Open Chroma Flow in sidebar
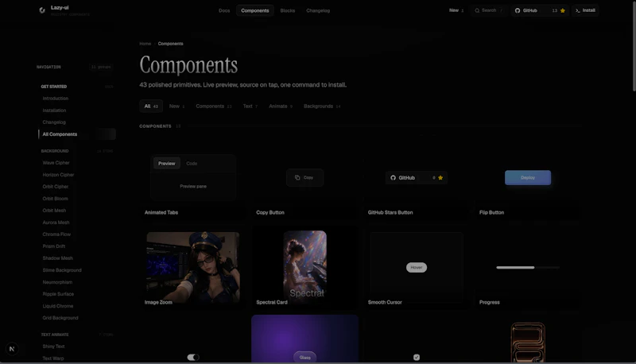Viewport: 636px width, 364px height. pos(56,234)
